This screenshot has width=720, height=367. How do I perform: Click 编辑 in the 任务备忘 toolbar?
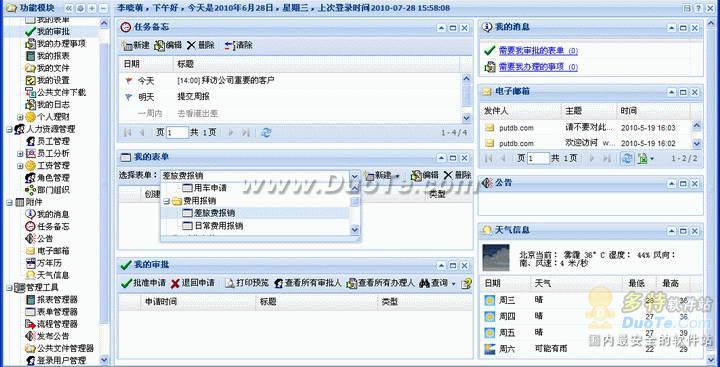tap(168, 45)
